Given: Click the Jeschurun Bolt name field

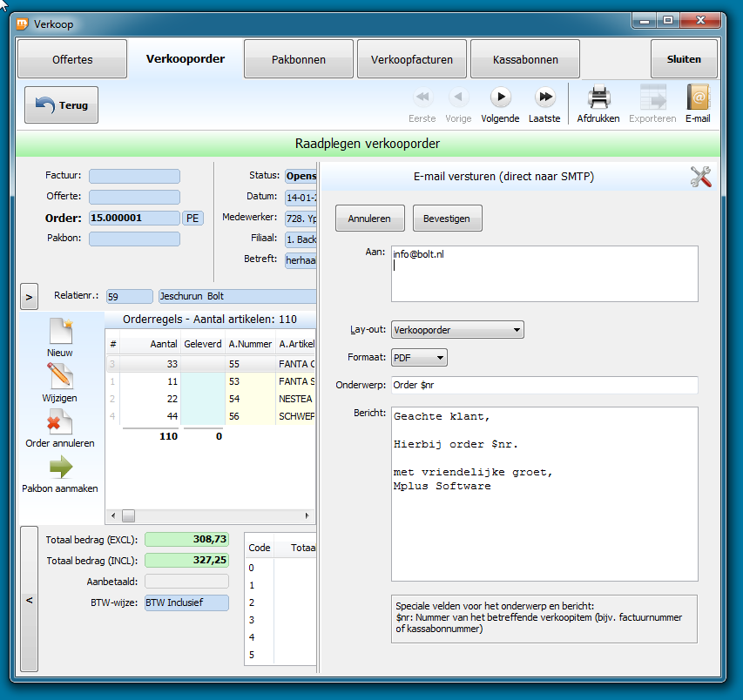Looking at the screenshot, I should pos(238,297).
